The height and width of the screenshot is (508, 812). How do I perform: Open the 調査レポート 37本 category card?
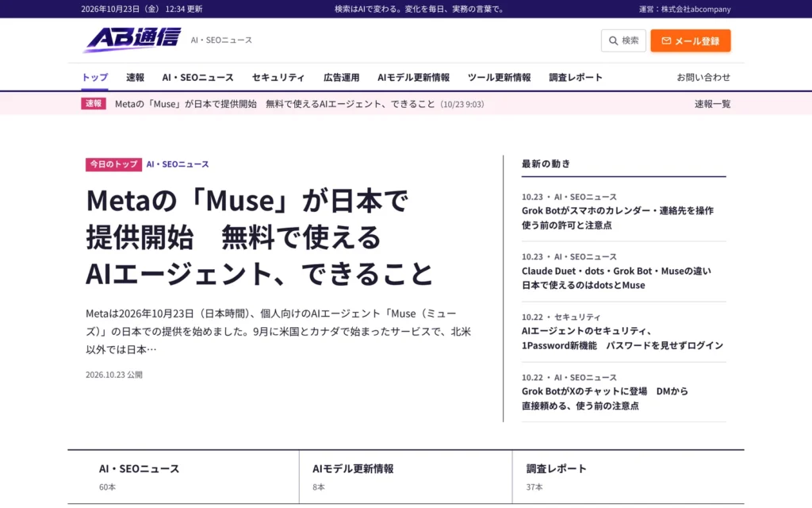point(628,476)
